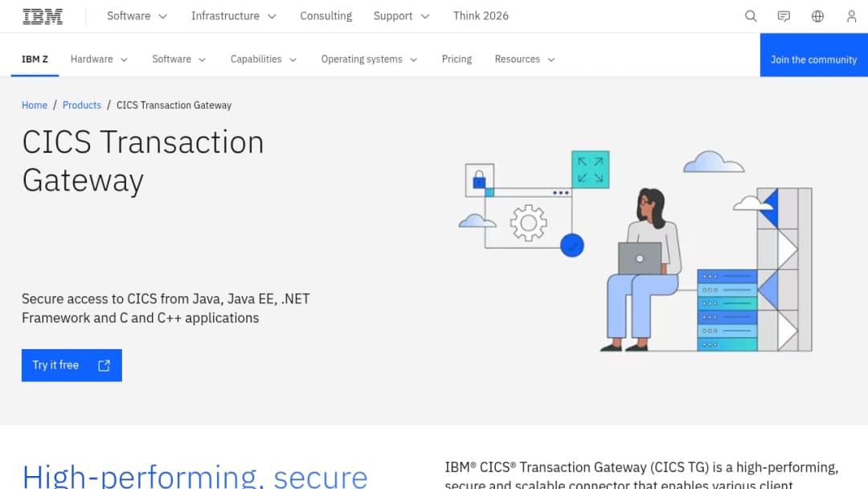
Task: Expand the IBM Z Software submenu
Action: (178, 60)
